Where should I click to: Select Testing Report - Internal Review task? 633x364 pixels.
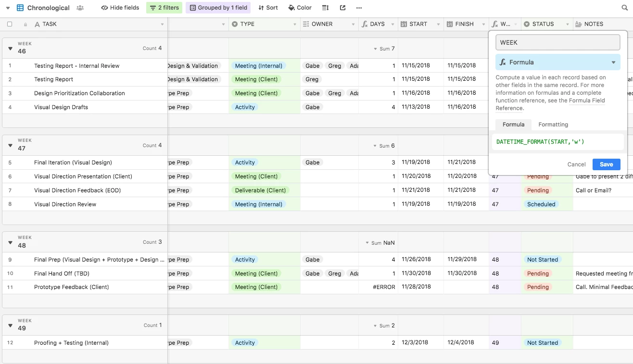(76, 66)
